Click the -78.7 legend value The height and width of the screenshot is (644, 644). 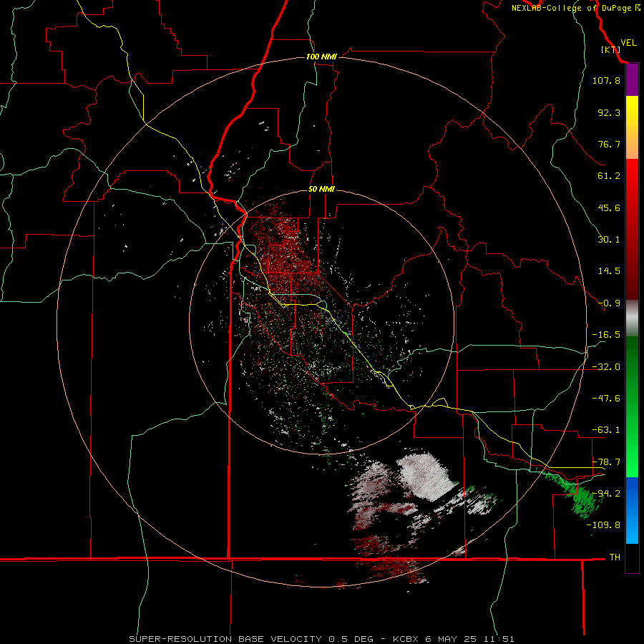pos(606,462)
